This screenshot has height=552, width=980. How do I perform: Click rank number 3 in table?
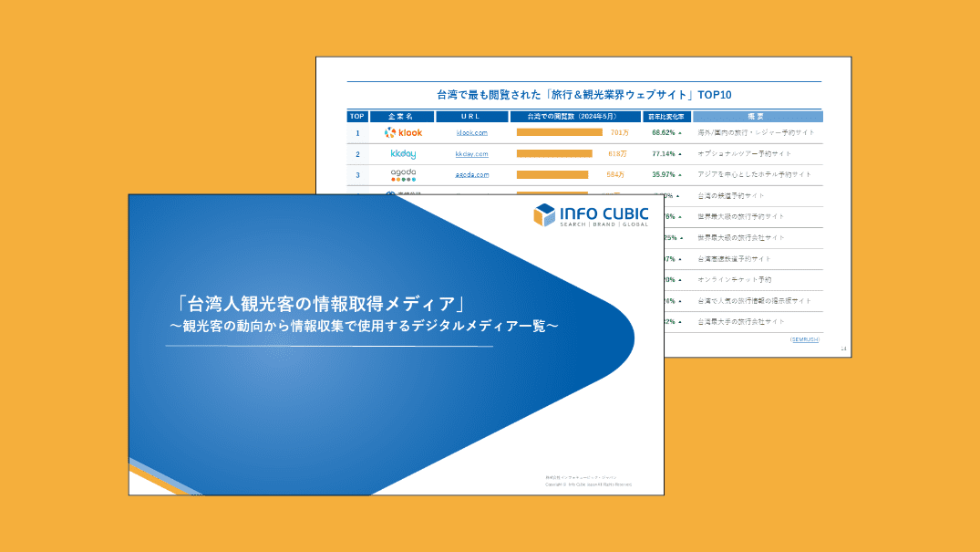point(357,175)
